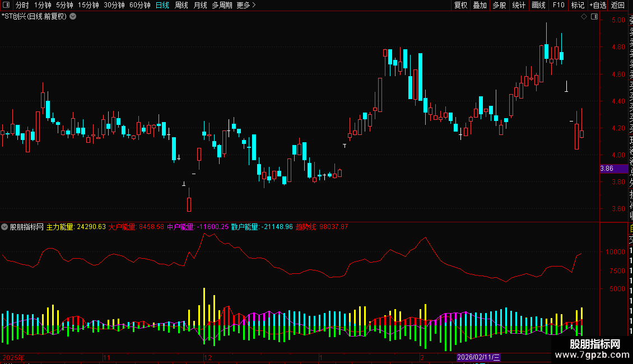Open the 股朋指标网 indicator dropdown arrow

[x=4, y=227]
